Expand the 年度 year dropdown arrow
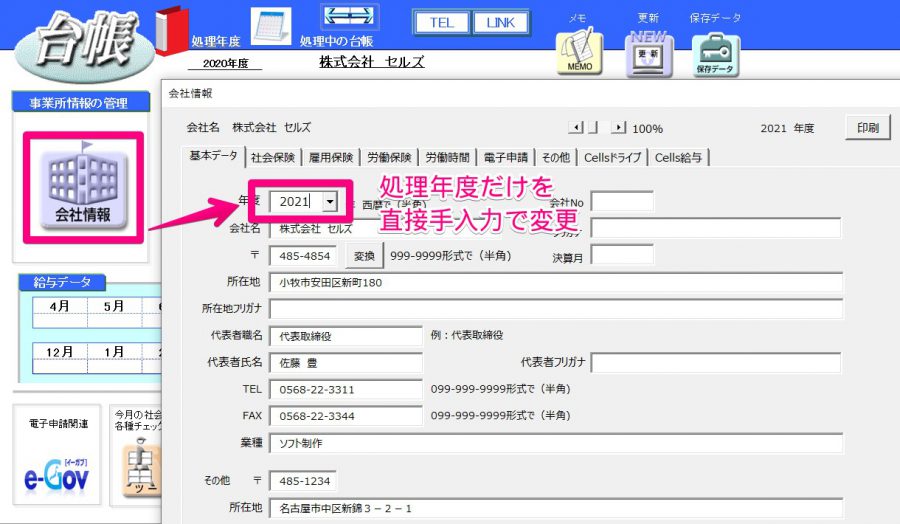The width and height of the screenshot is (900, 524). point(330,201)
